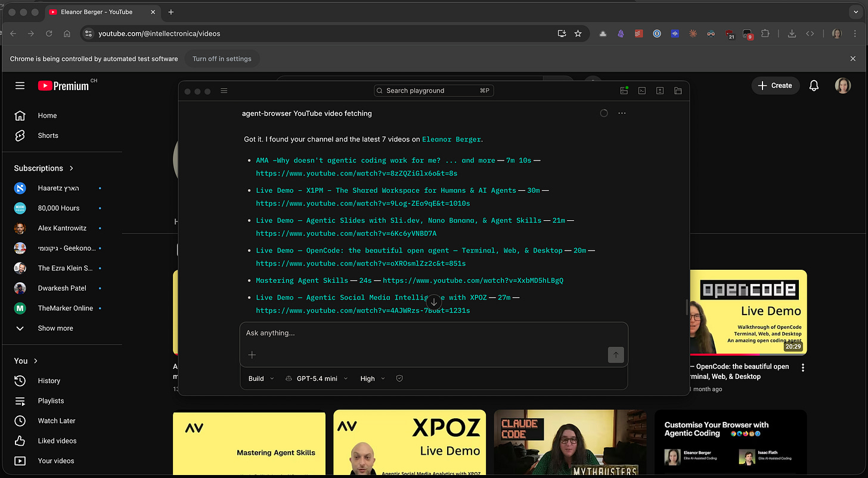Open the terminal panel icon in playground header
868x478 pixels.
coord(642,91)
